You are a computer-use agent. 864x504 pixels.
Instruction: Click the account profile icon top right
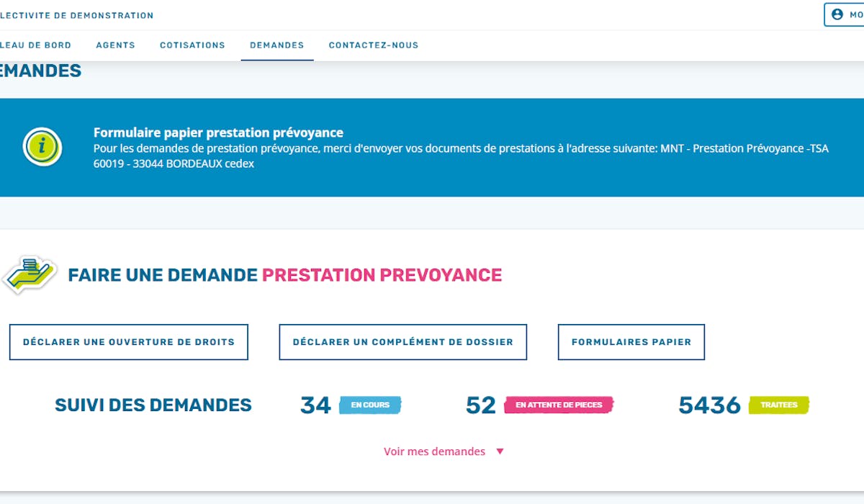[837, 15]
